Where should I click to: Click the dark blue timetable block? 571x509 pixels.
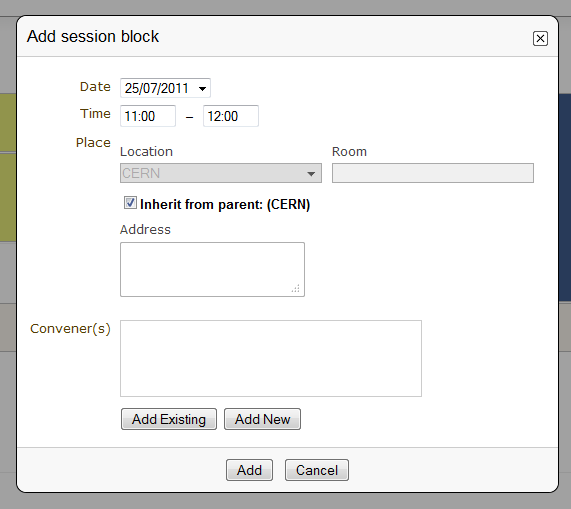(x=565, y=197)
